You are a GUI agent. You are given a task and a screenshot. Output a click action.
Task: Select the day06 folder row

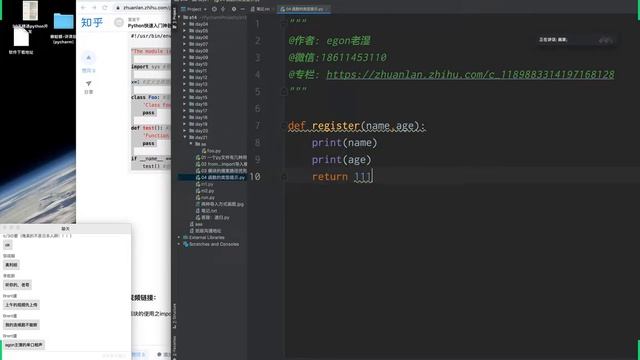click(x=212, y=38)
